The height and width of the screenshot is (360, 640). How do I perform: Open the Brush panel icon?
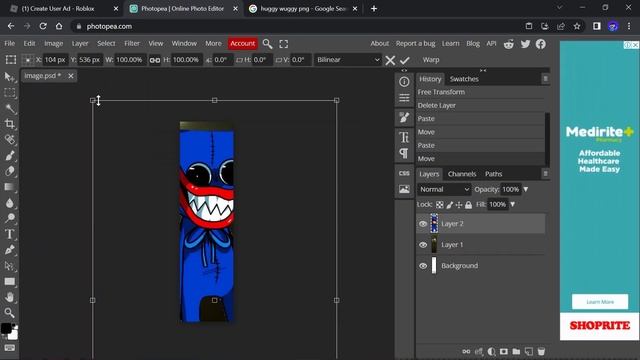[x=404, y=118]
